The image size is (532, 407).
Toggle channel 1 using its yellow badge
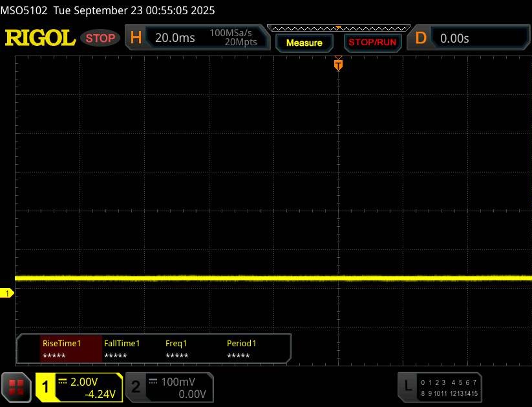tap(46, 387)
